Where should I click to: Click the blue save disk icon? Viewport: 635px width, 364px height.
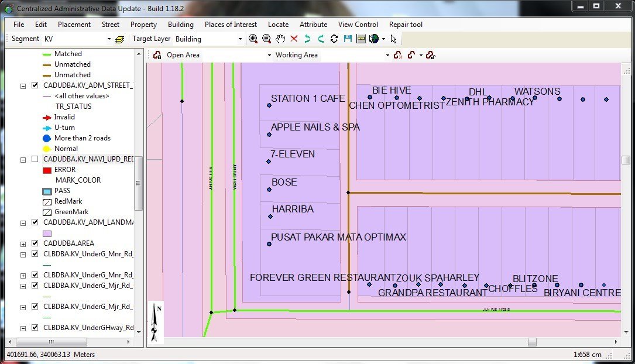click(348, 39)
